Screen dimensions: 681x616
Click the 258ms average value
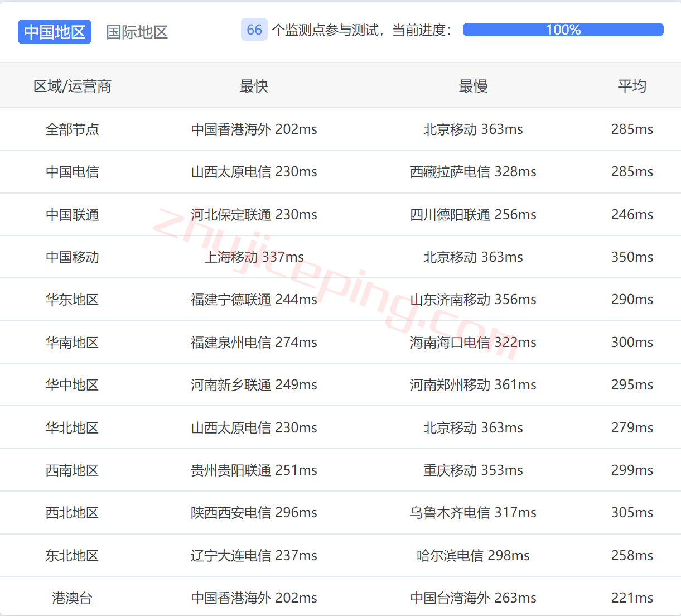pyautogui.click(x=632, y=556)
